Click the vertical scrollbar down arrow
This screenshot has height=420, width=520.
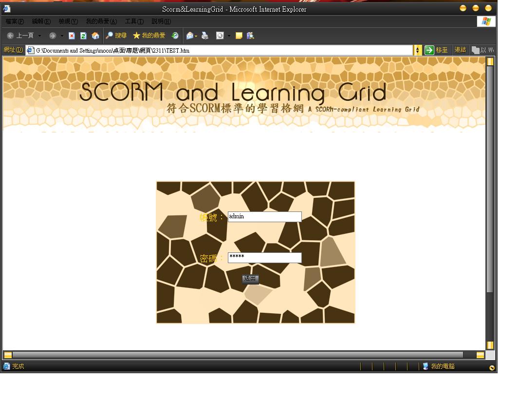coord(490,345)
